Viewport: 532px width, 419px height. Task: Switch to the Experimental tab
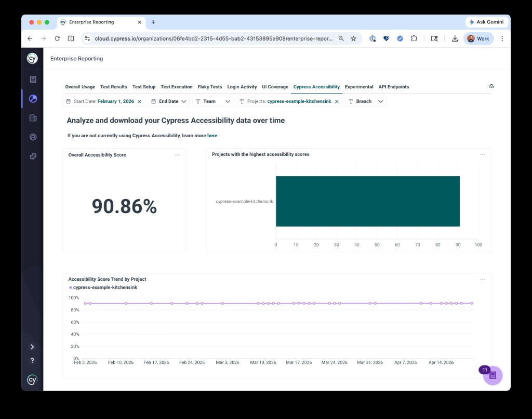click(359, 87)
